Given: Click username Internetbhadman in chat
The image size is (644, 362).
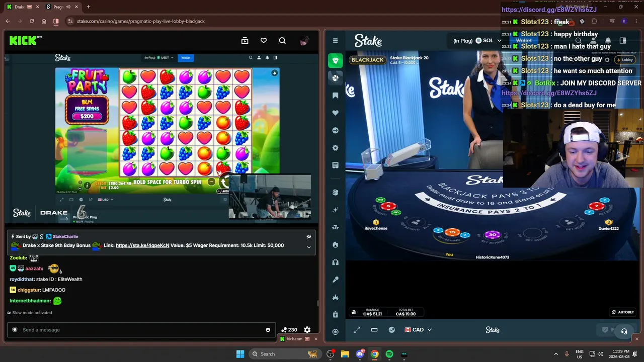Looking at the screenshot, I should [x=30, y=301].
